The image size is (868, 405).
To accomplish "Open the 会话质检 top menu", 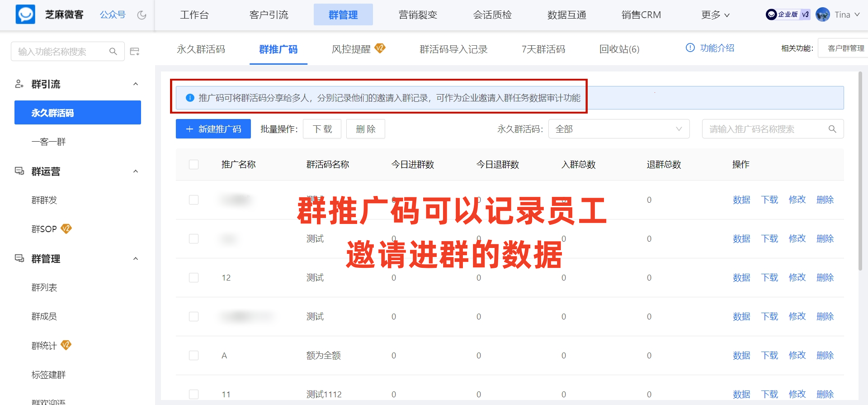I will coord(492,15).
